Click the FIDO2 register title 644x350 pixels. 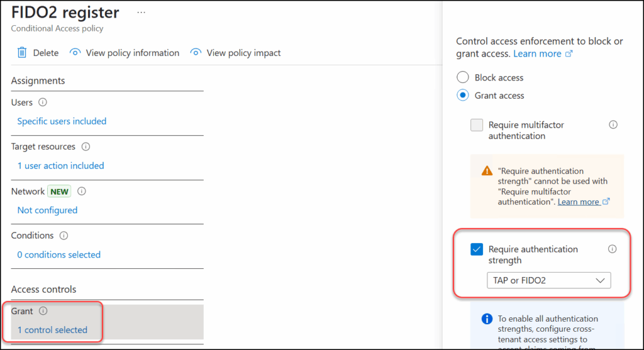(65, 13)
